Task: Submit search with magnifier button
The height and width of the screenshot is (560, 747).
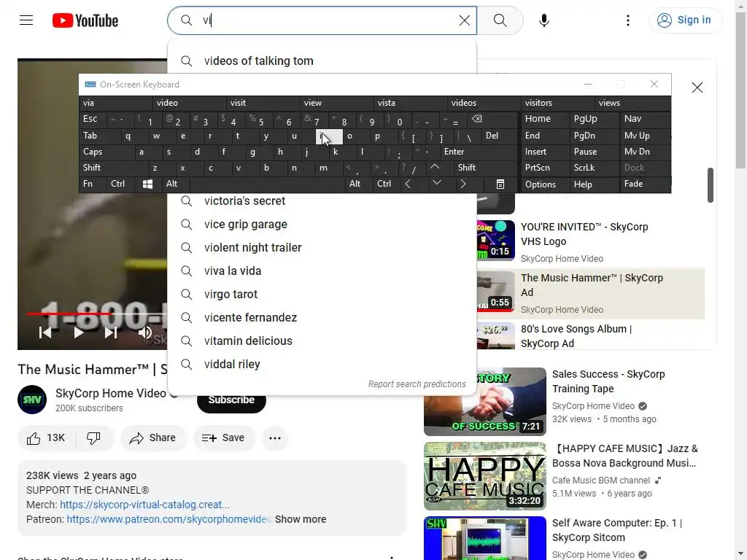Action: tap(500, 20)
